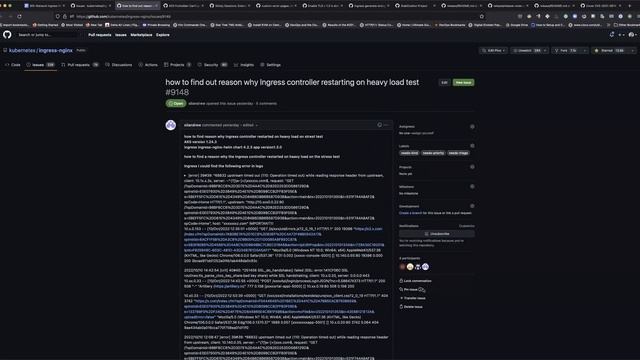640x360 pixels.
Task: Click Delete issue link
Action: pyautogui.click(x=411, y=307)
